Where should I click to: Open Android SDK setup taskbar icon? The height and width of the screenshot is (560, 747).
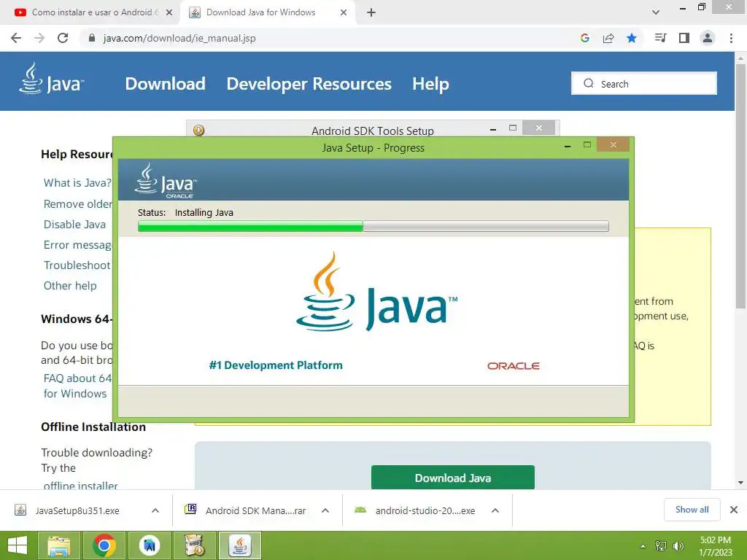(x=194, y=545)
